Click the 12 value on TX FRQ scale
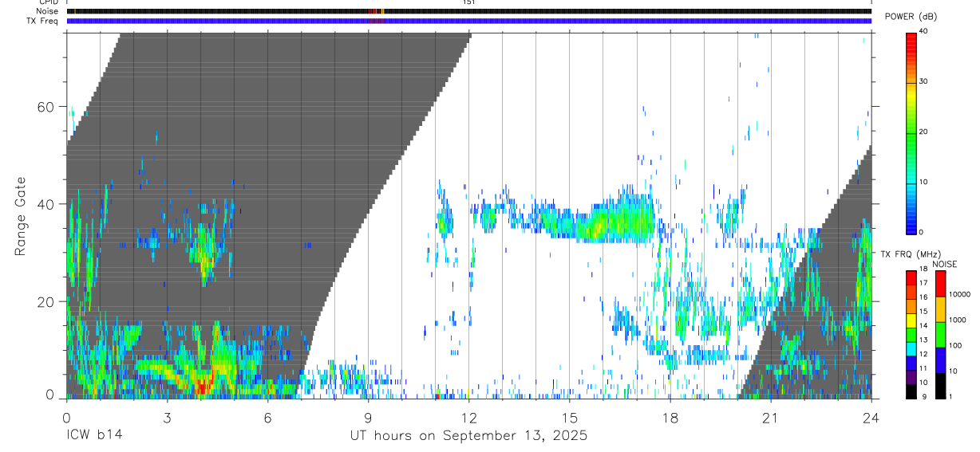 click(x=923, y=354)
